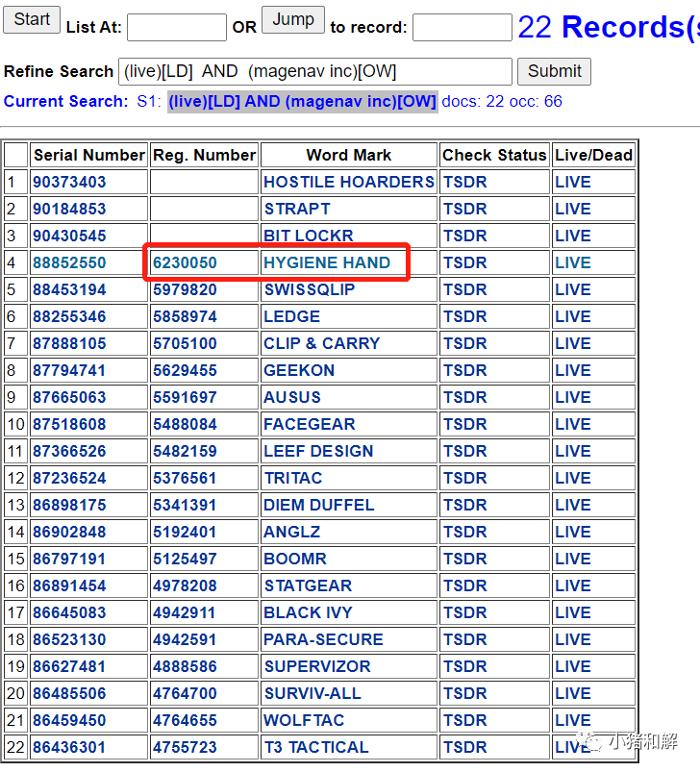Image resolution: width=700 pixels, height=772 pixels.
Task: Open TSDR for HYGIENE HAND row
Action: point(464,262)
